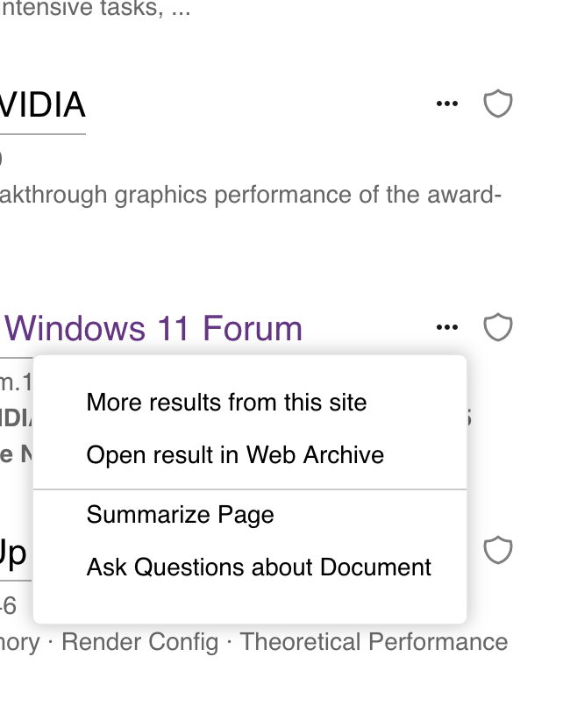Screen dimensions: 563x728
Task: Choose Open result in Web Archive
Action: (235, 455)
